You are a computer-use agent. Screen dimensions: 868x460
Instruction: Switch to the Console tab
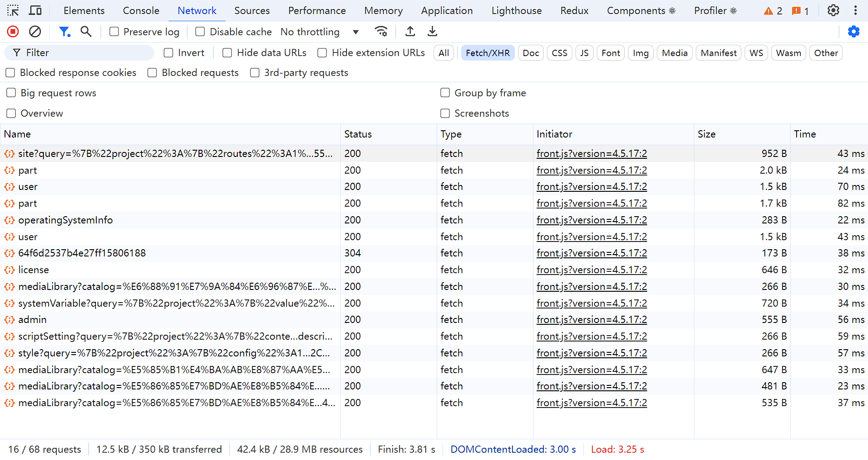(141, 10)
